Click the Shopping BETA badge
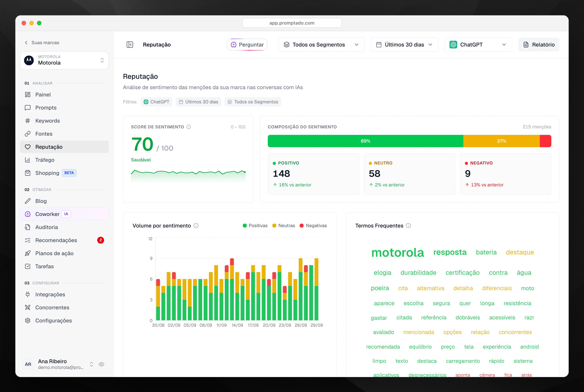This screenshot has height=392, width=584. (69, 173)
